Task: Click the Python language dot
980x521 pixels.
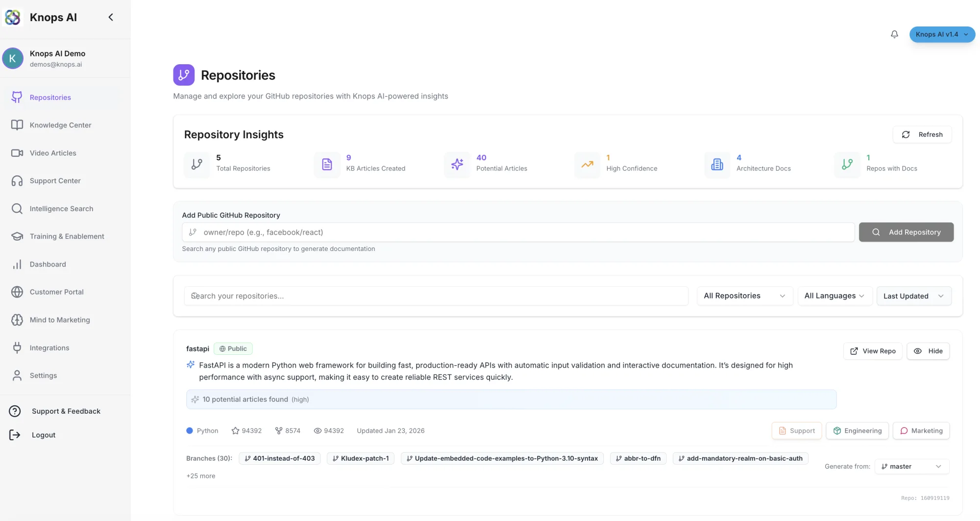Action: pos(190,431)
